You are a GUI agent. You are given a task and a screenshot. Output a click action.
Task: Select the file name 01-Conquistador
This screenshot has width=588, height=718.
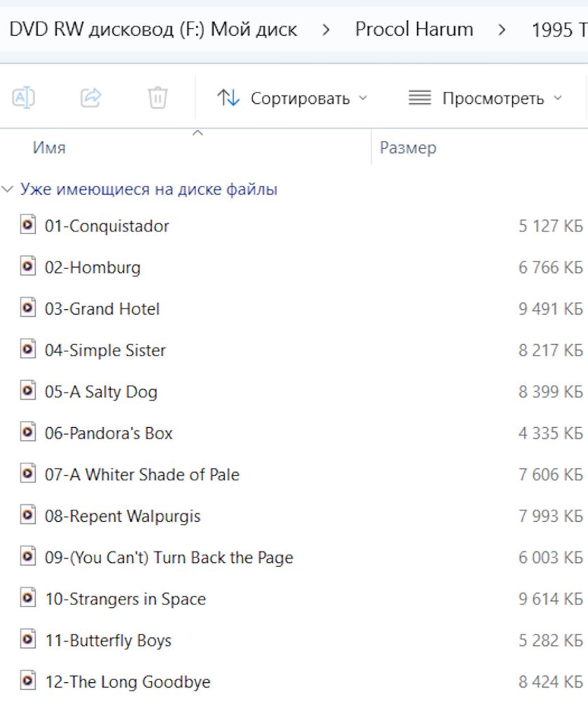(107, 226)
